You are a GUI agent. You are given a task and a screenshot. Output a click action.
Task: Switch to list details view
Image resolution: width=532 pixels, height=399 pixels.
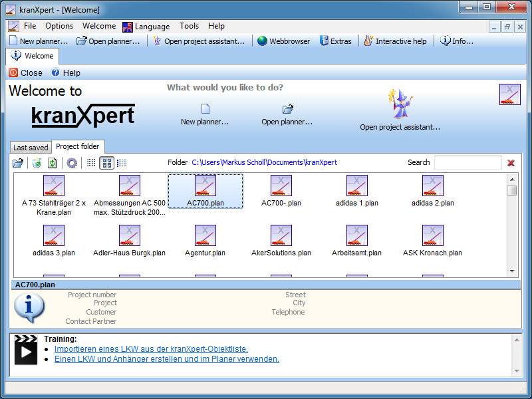[x=122, y=163]
